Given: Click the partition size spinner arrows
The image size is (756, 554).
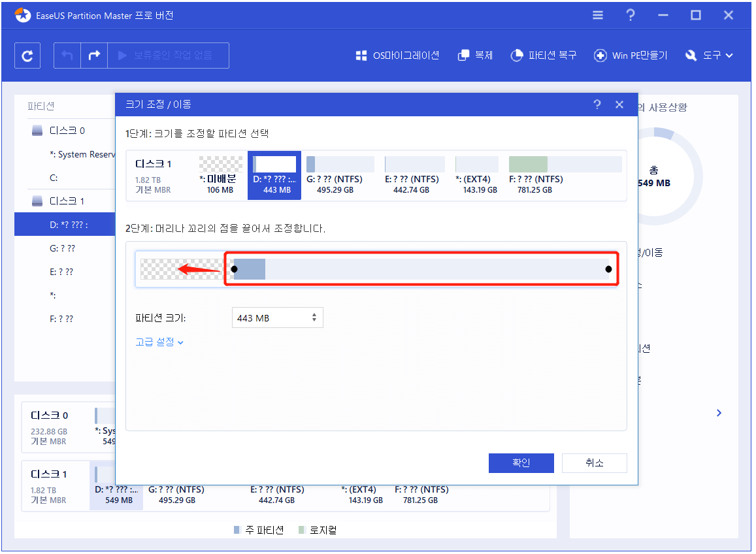Looking at the screenshot, I should tap(314, 318).
